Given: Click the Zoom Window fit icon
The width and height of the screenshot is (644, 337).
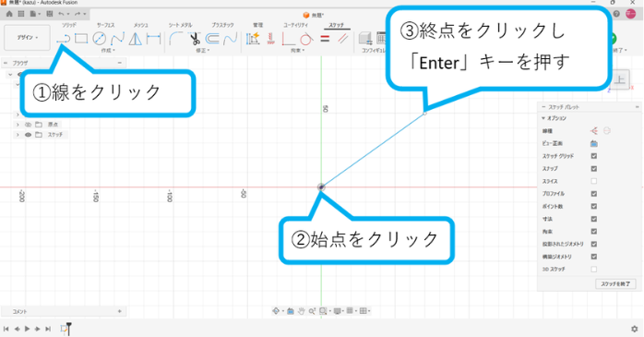Looking at the screenshot, I should [x=323, y=311].
